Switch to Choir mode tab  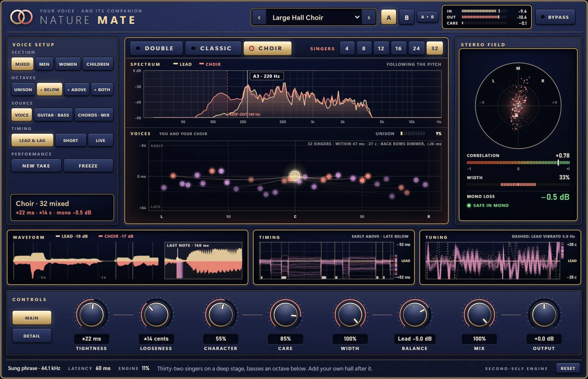[267, 48]
